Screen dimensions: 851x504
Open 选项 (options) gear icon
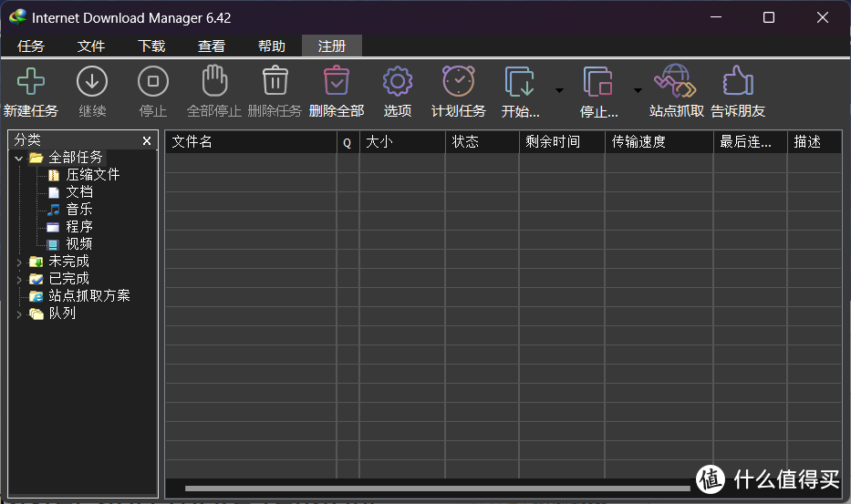pos(398,81)
